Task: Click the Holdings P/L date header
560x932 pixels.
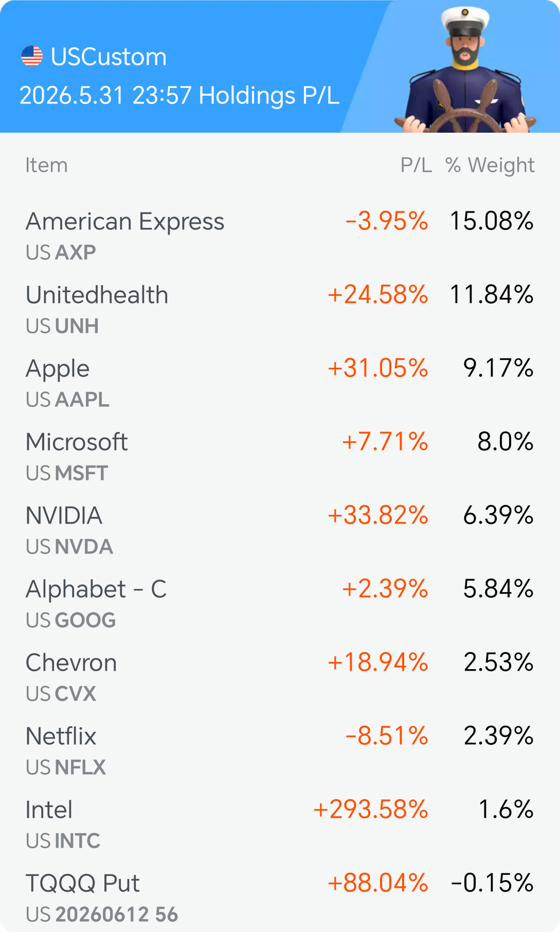Action: 179,96
